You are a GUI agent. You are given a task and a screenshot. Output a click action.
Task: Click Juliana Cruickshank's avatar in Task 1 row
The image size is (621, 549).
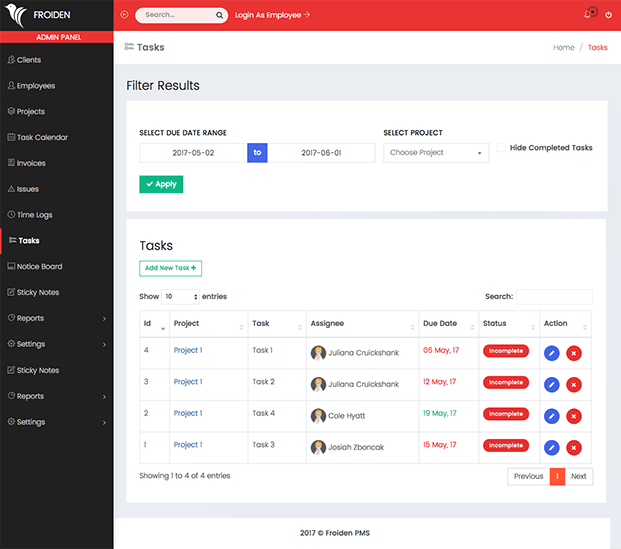pyautogui.click(x=318, y=352)
